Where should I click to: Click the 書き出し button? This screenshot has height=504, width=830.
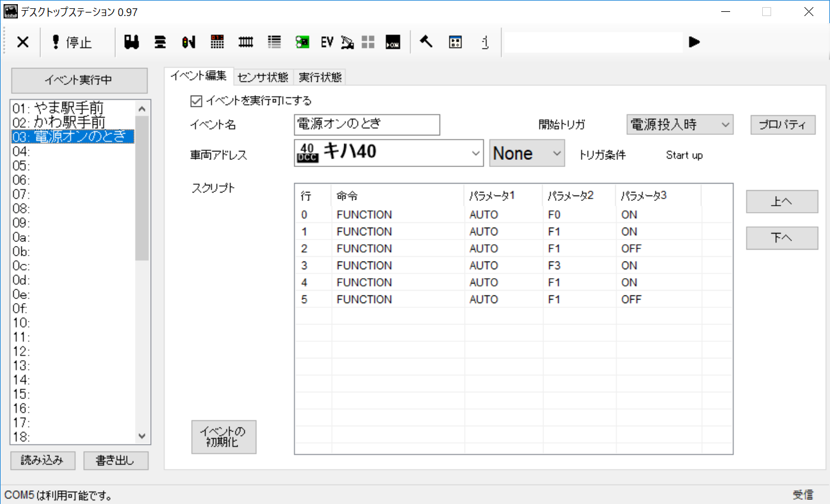click(115, 461)
